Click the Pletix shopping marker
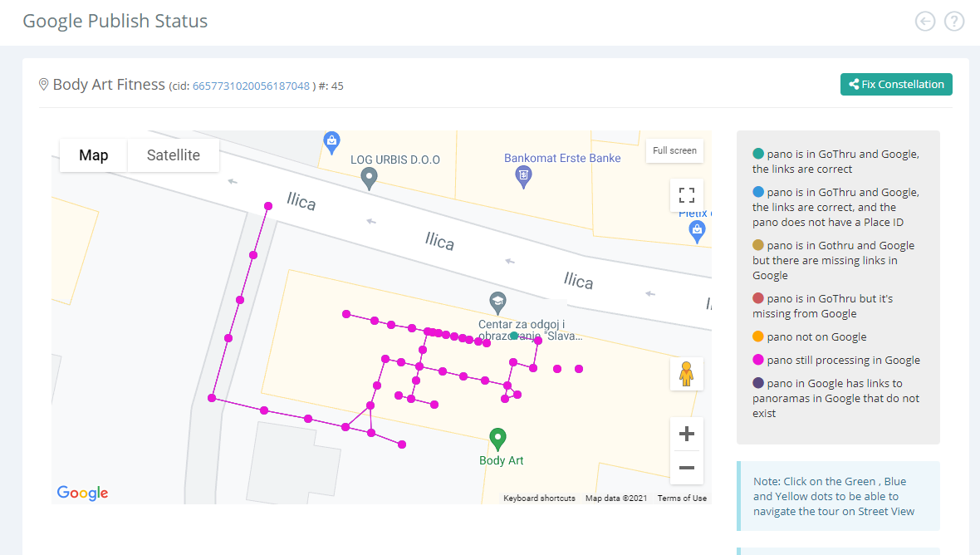Viewport: 980px width, 555px height. (697, 232)
